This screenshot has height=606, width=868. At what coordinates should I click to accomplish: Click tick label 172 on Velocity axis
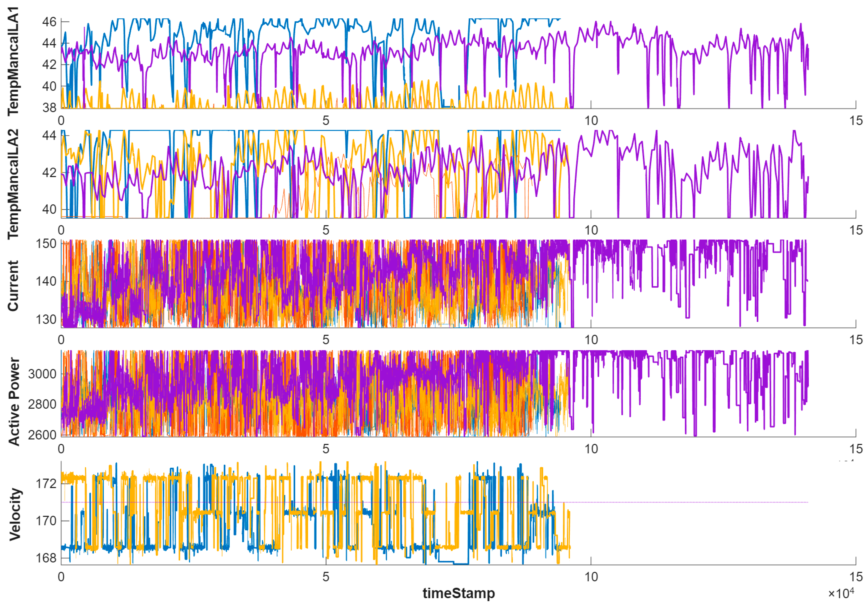(46, 484)
